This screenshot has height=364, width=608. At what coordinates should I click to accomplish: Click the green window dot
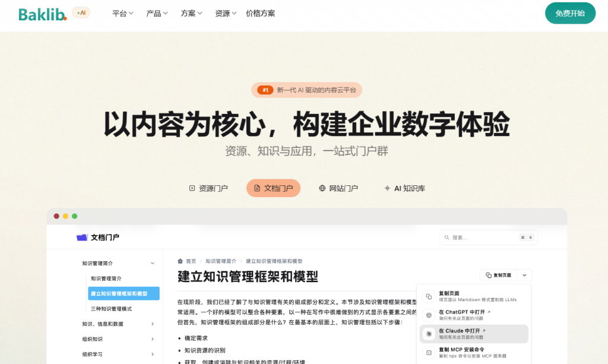[x=74, y=216]
